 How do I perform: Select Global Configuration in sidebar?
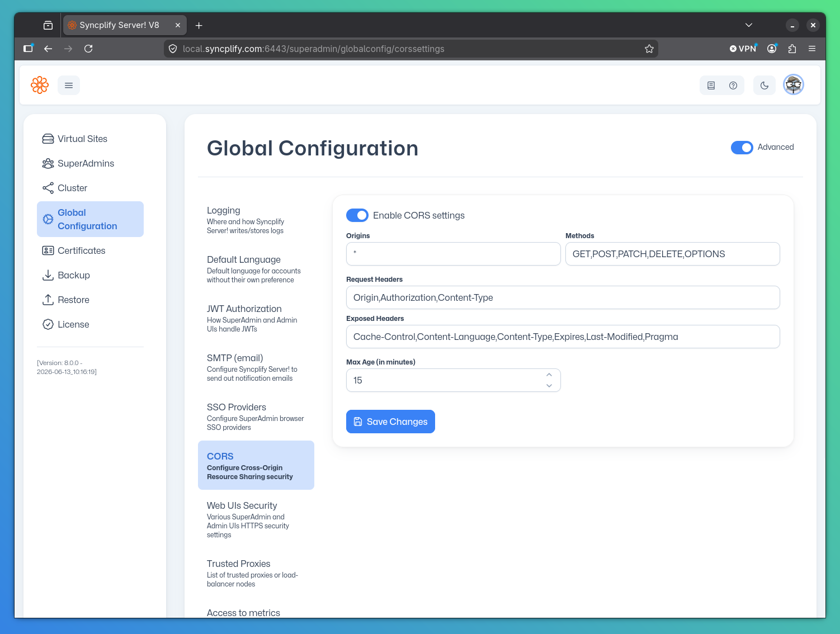(x=90, y=219)
